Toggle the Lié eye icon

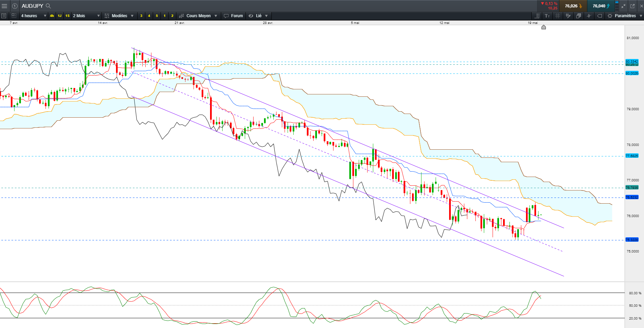tap(251, 16)
